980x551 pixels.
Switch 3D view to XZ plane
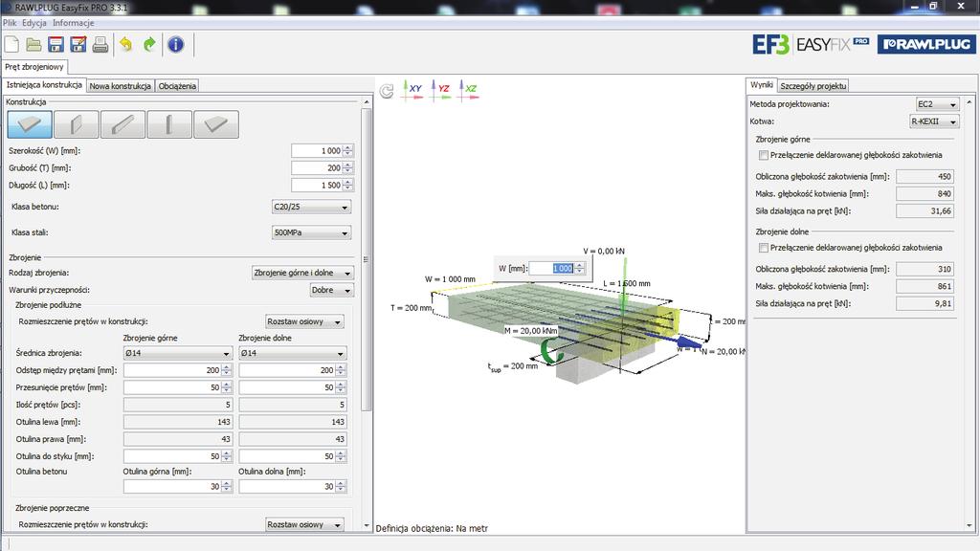click(468, 90)
